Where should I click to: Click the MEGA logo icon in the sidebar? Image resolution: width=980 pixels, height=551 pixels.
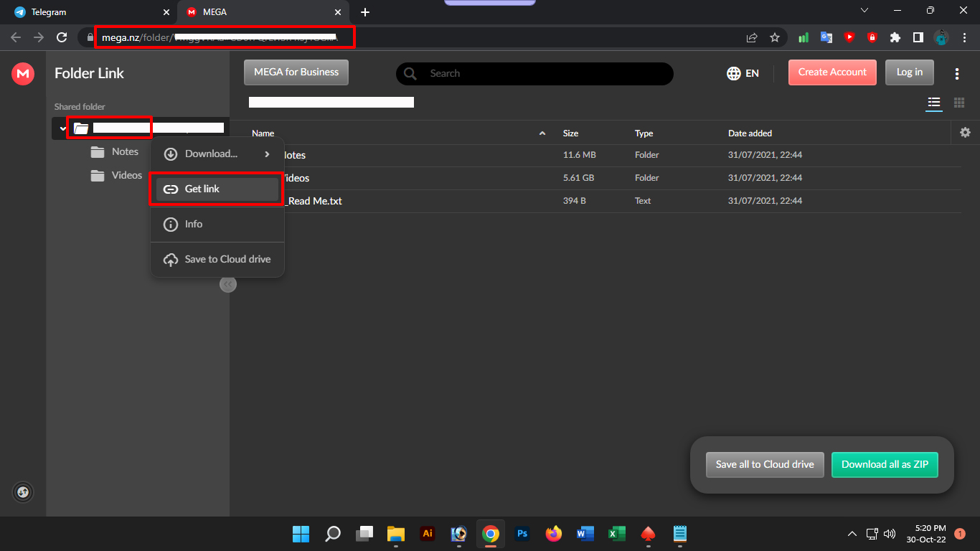(x=23, y=73)
